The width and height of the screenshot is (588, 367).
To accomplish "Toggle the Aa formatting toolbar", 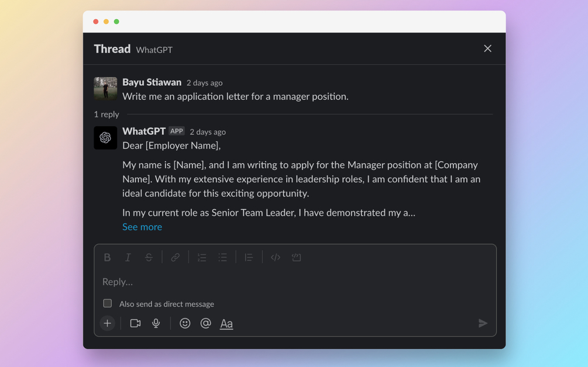I will click(x=226, y=324).
